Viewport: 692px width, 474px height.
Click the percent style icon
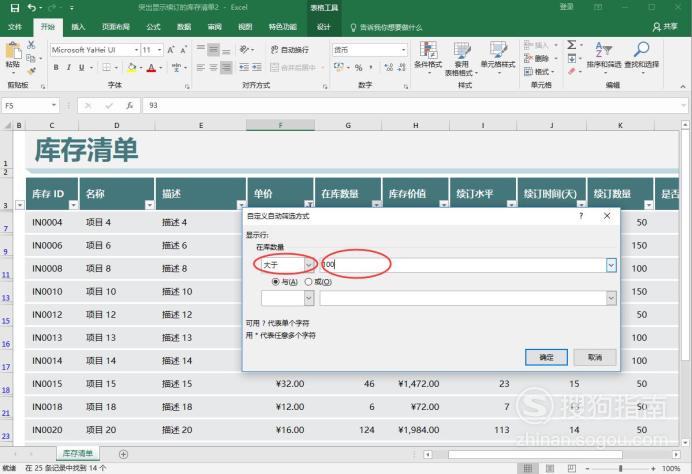pyautogui.click(x=358, y=68)
